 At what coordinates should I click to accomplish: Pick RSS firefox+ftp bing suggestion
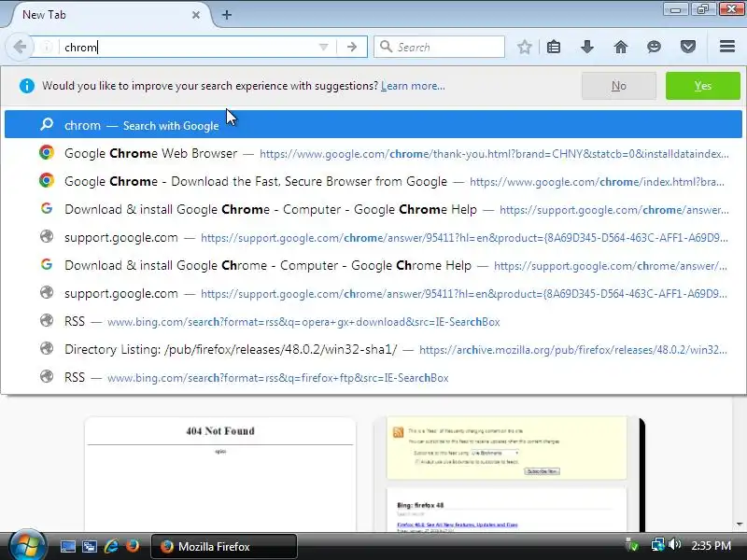tap(373, 378)
